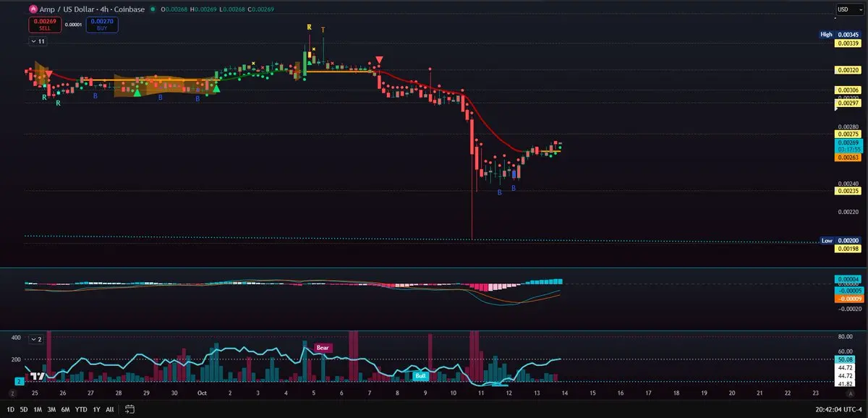Select the 1Y time range

pos(96,409)
